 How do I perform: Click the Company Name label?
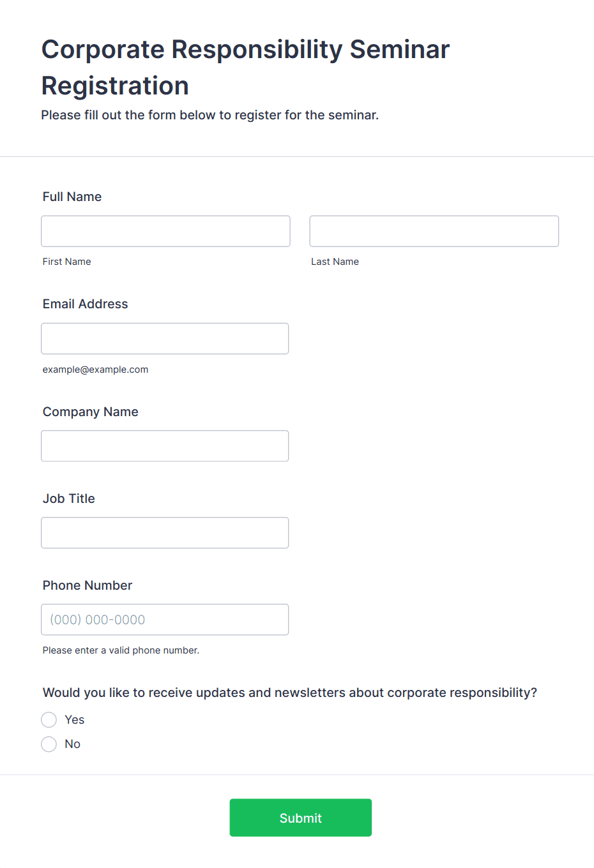click(x=91, y=412)
